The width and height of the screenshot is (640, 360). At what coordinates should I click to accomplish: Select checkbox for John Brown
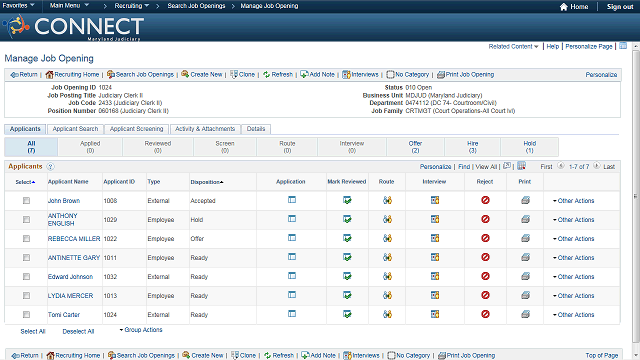(27, 200)
